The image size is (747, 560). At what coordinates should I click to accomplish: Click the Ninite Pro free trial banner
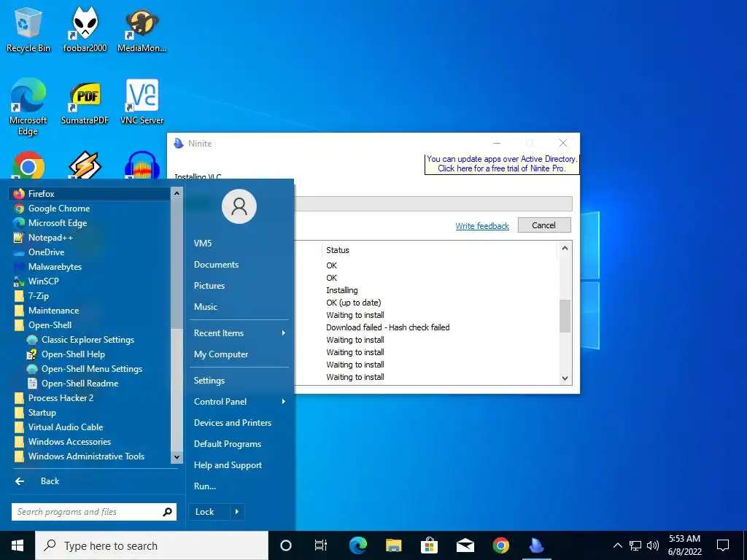click(502, 164)
